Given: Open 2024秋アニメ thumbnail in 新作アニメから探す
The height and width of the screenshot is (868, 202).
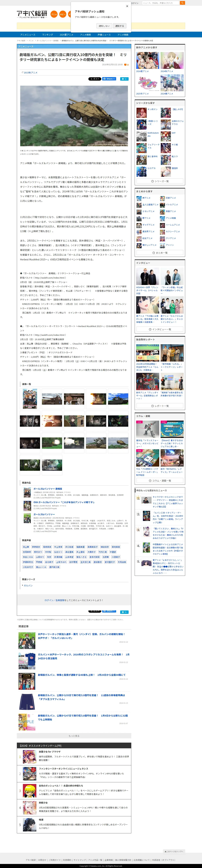Looking at the screenshot, I should pyautogui.click(x=172, y=61).
